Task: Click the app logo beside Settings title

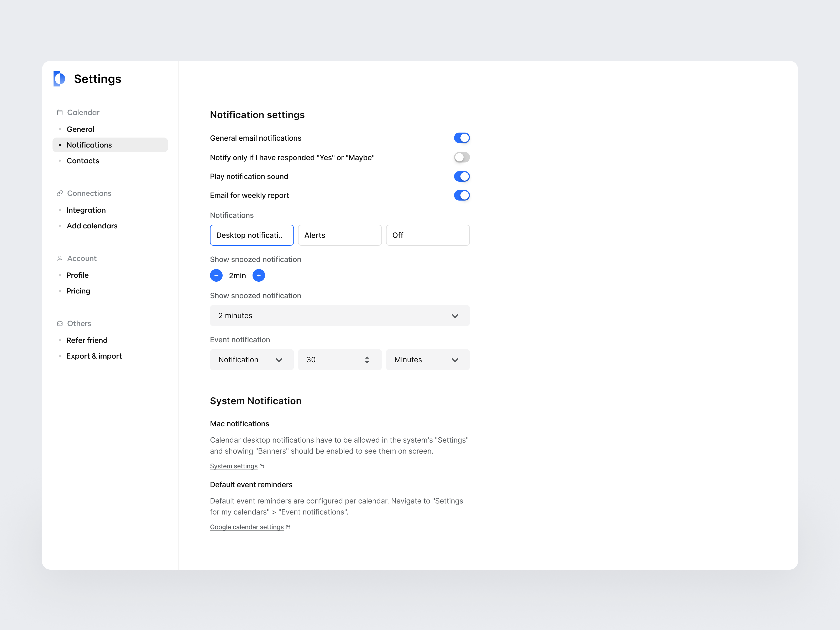Action: (59, 78)
